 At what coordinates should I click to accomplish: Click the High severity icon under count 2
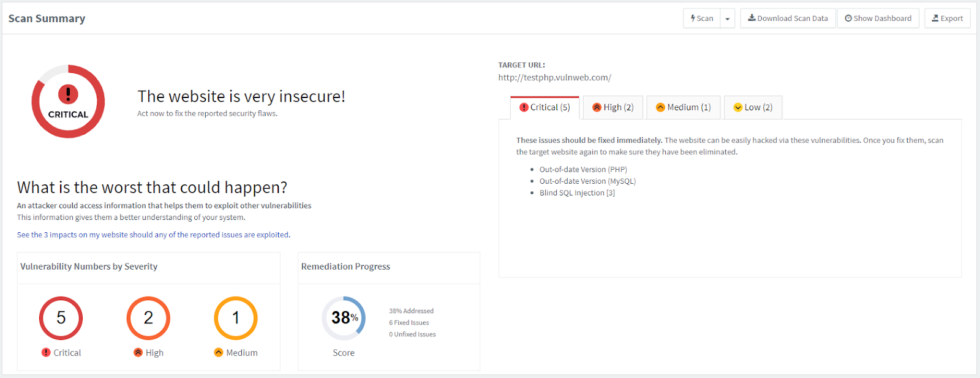[x=138, y=353]
